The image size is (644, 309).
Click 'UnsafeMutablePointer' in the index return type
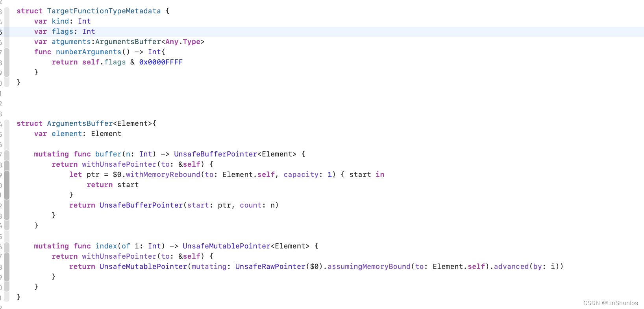[227, 246]
